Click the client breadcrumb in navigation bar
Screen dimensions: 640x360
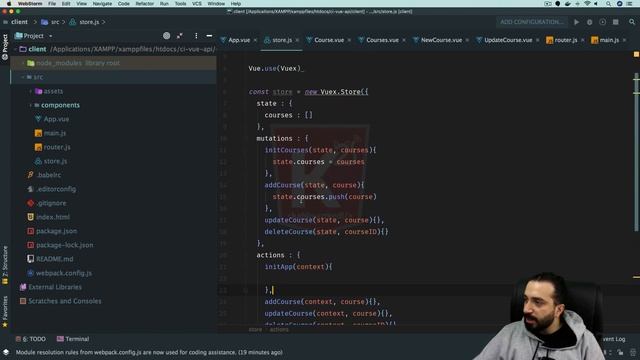pyautogui.click(x=20, y=22)
